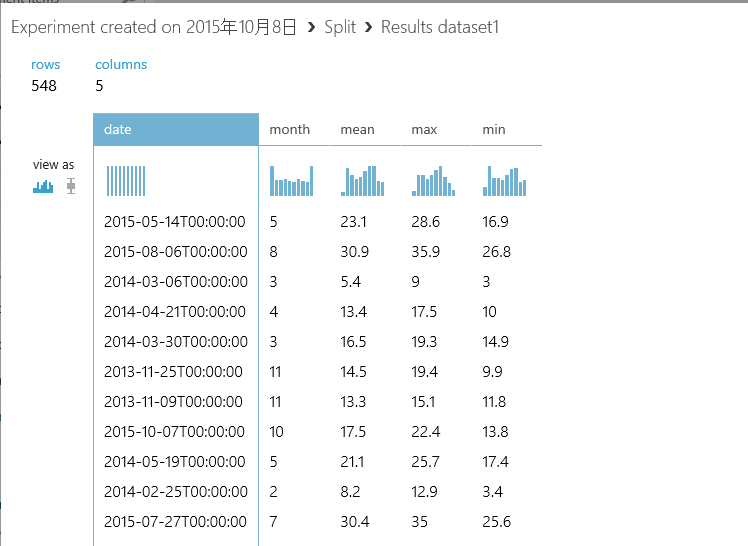Select the date column header
Screen dimensions: 748x546
coord(176,130)
